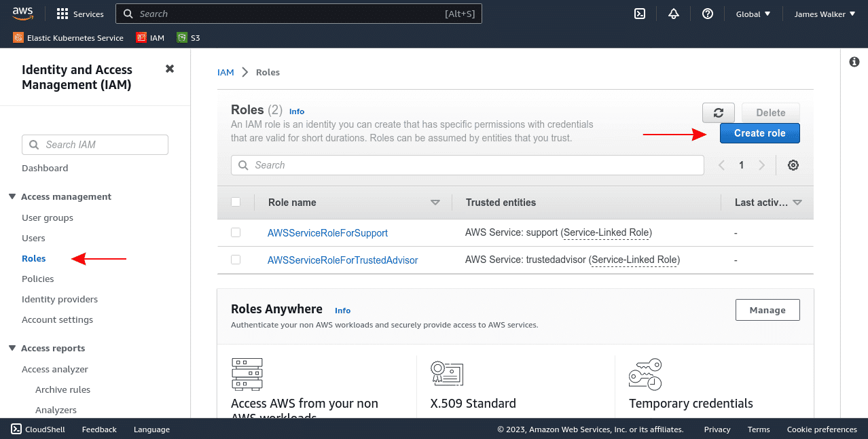
Task: Open the roles table preferences gear
Action: click(x=793, y=164)
